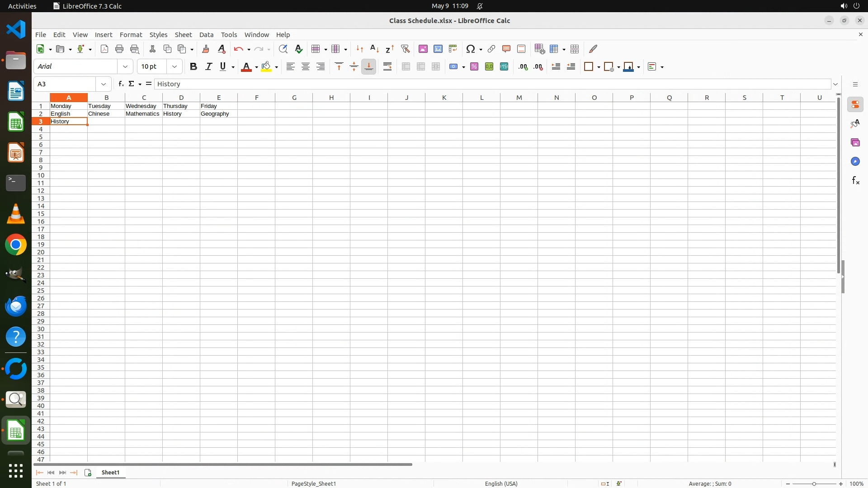Expand the font name dropdown
Screen dimensions: 868x488
point(125,66)
